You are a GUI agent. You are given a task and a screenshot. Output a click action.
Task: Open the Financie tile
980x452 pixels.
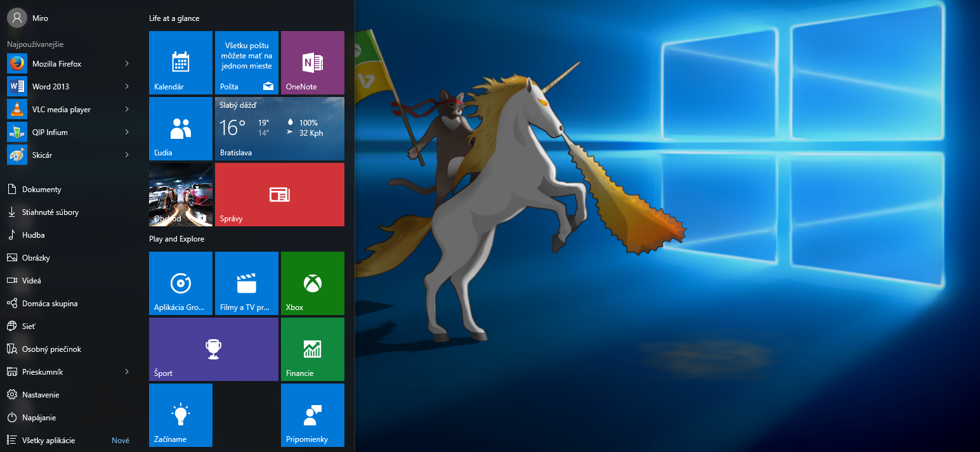313,349
